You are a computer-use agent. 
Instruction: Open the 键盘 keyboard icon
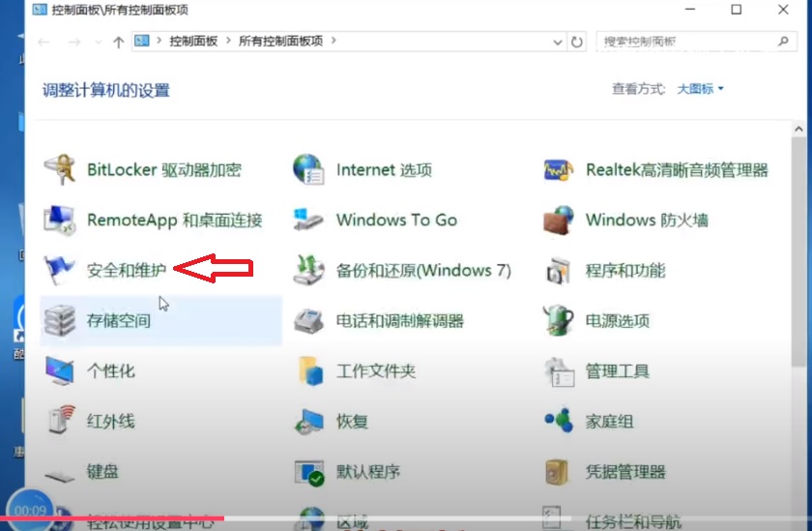click(60, 474)
